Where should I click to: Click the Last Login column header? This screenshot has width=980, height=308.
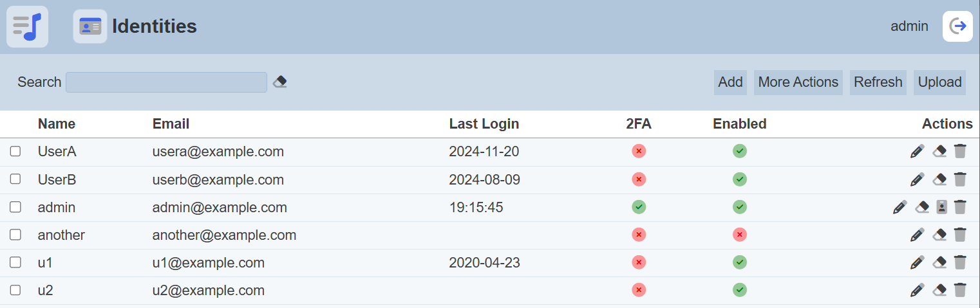(x=484, y=124)
